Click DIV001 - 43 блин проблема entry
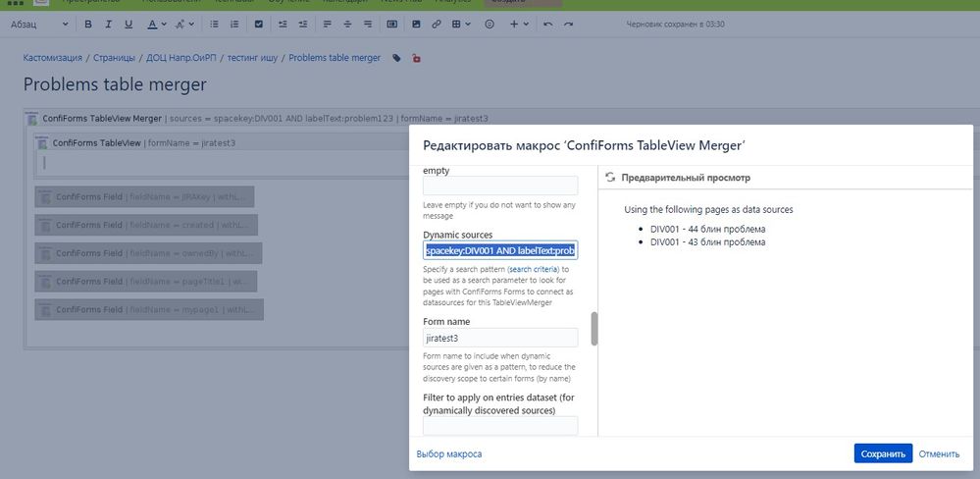The height and width of the screenshot is (479, 980). click(707, 242)
